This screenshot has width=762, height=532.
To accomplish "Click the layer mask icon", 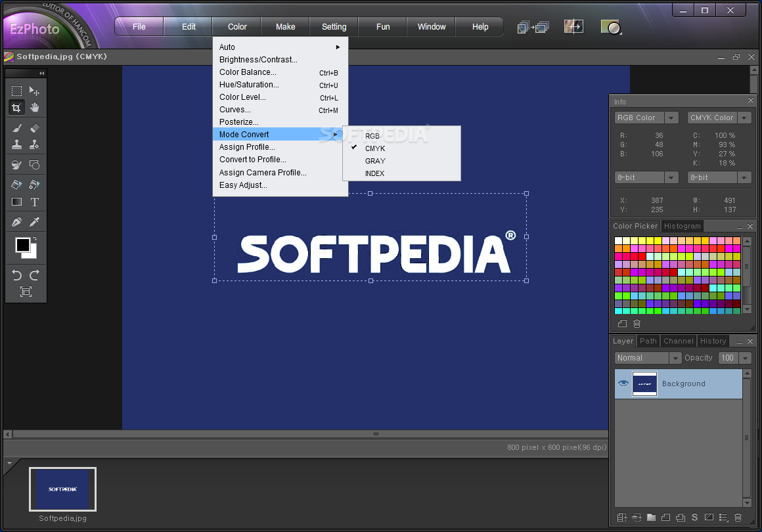I will tap(709, 518).
